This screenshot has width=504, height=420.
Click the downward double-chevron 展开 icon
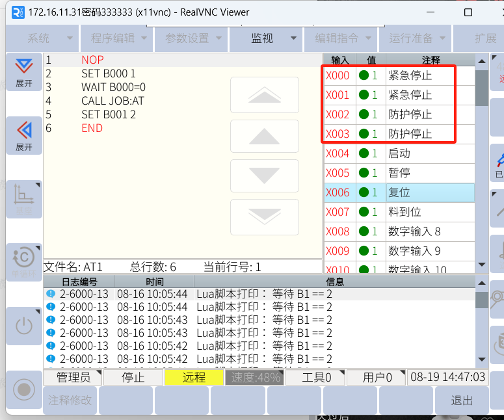(x=24, y=72)
